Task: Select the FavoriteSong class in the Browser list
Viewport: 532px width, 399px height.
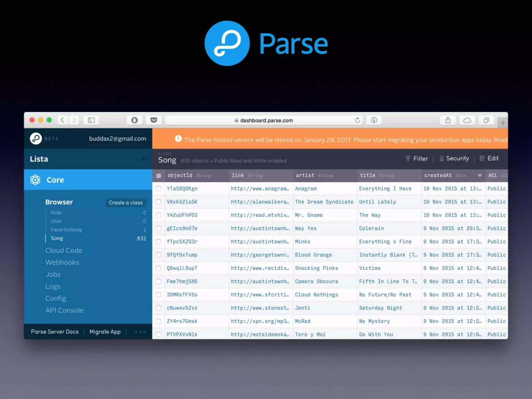Action: [66, 230]
